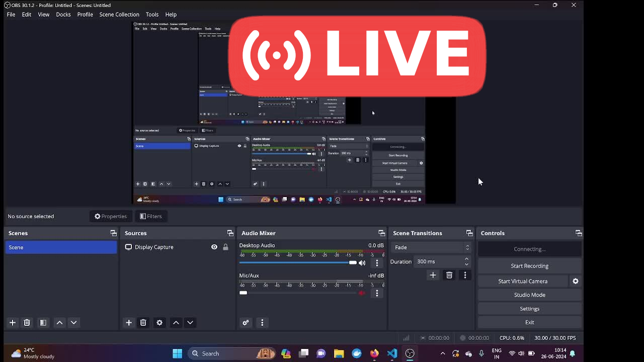Show hidden system tray icons chevron
Screen dimensions: 644x362
pos(443,353)
